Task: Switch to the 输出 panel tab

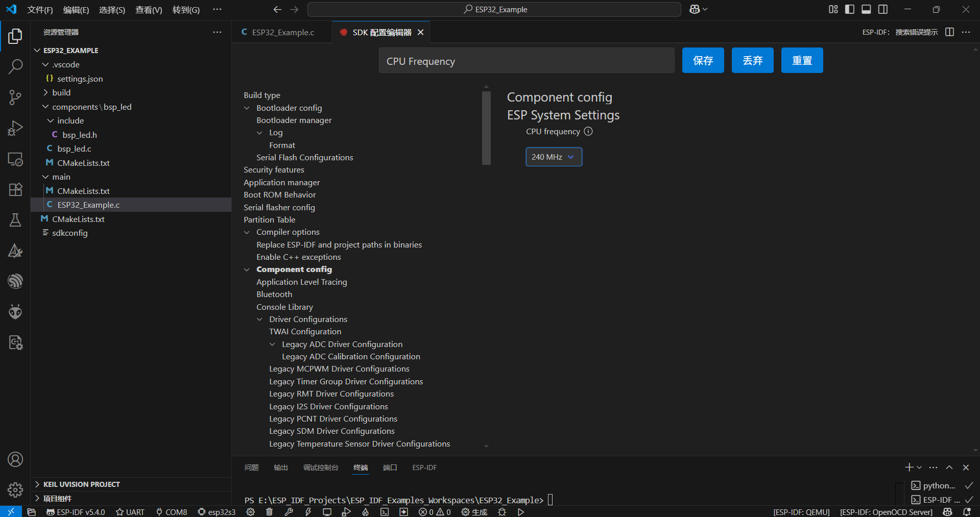Action: click(x=281, y=467)
